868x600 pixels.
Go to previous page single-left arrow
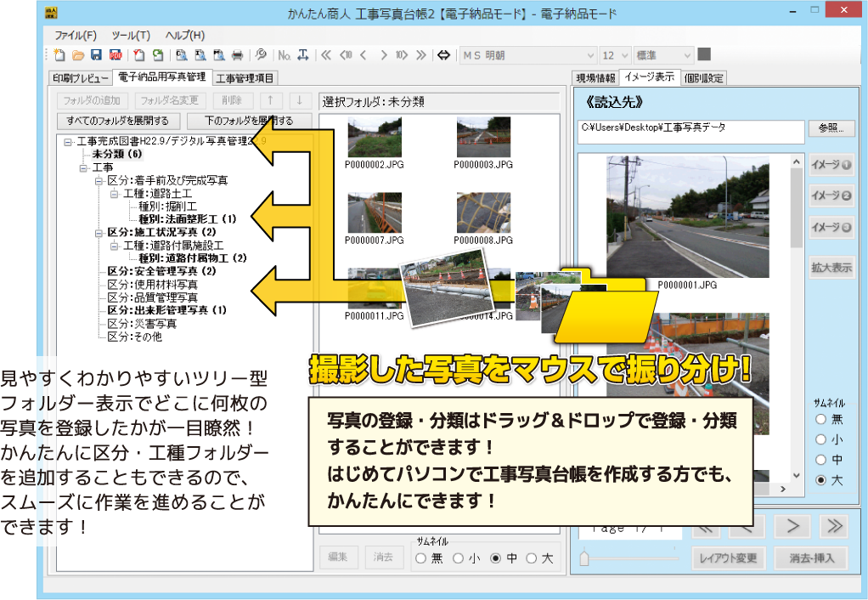364,55
